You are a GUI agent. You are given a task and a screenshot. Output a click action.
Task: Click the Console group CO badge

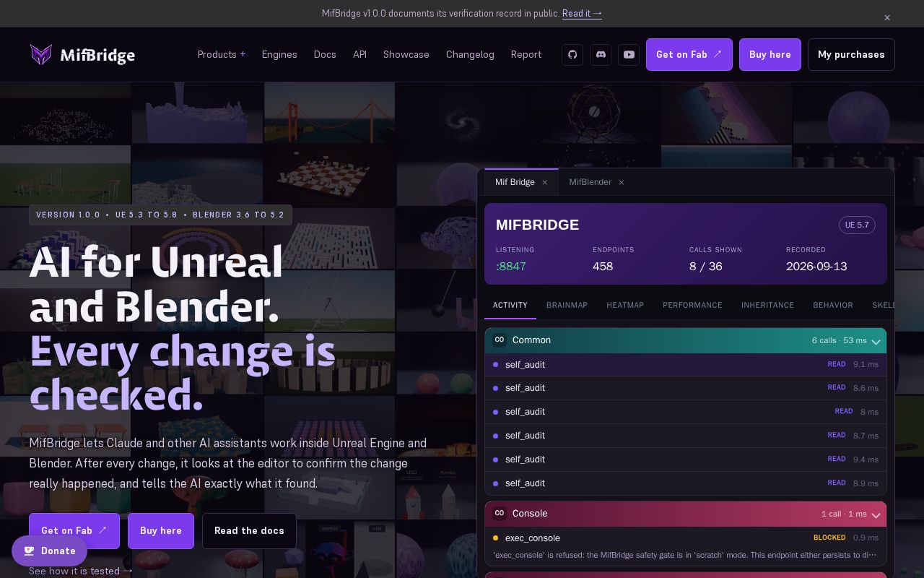(500, 514)
